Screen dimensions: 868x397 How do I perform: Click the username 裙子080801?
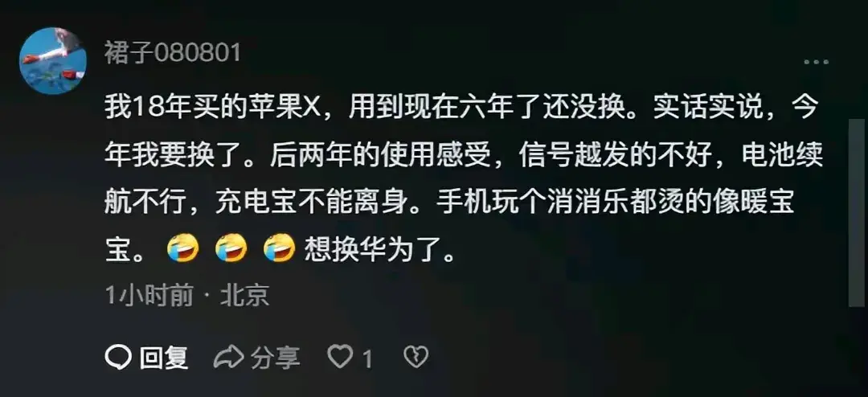(x=173, y=54)
